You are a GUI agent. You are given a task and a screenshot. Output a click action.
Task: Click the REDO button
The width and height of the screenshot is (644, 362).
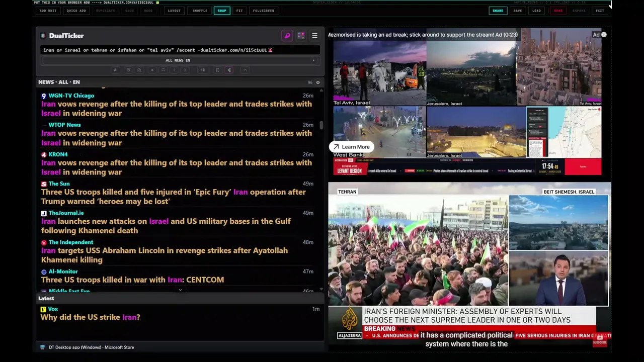148,11
